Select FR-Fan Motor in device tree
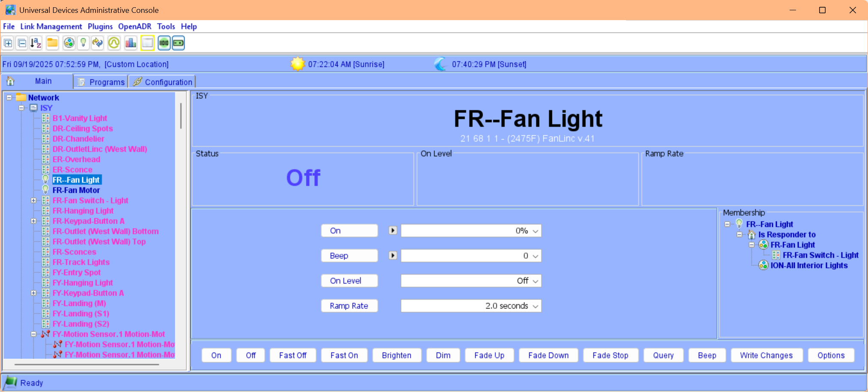Image resolution: width=868 pixels, height=392 pixels. click(76, 190)
